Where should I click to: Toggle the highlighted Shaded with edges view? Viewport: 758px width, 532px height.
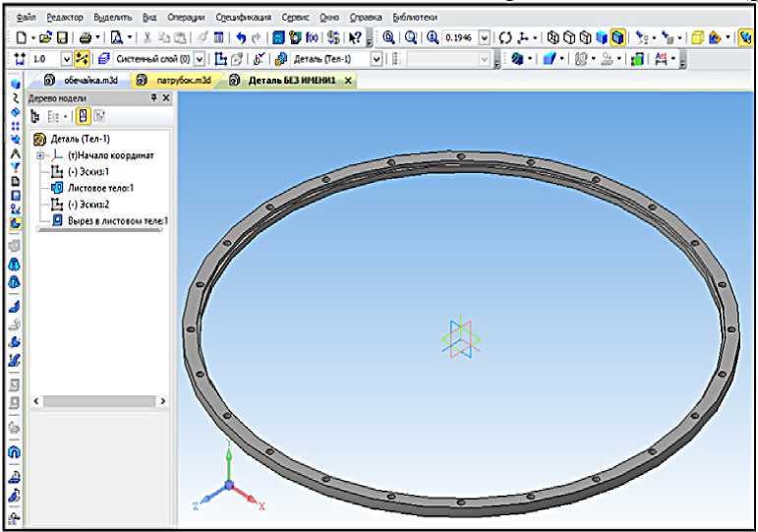pyautogui.click(x=617, y=37)
